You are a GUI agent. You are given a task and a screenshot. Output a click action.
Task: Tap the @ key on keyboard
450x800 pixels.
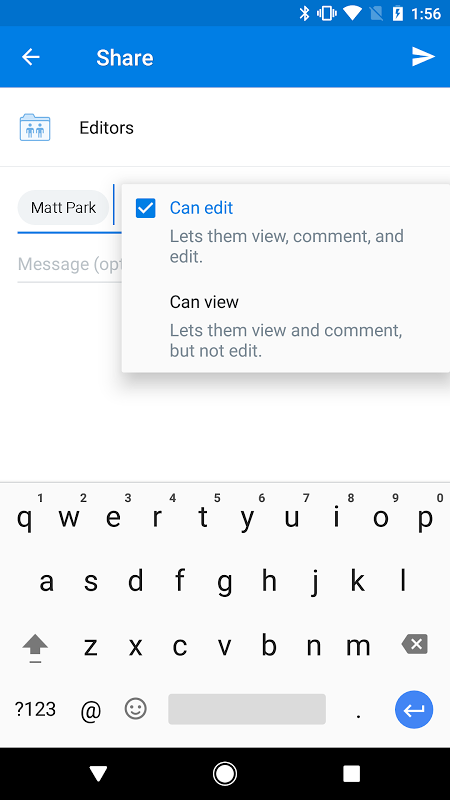click(91, 710)
